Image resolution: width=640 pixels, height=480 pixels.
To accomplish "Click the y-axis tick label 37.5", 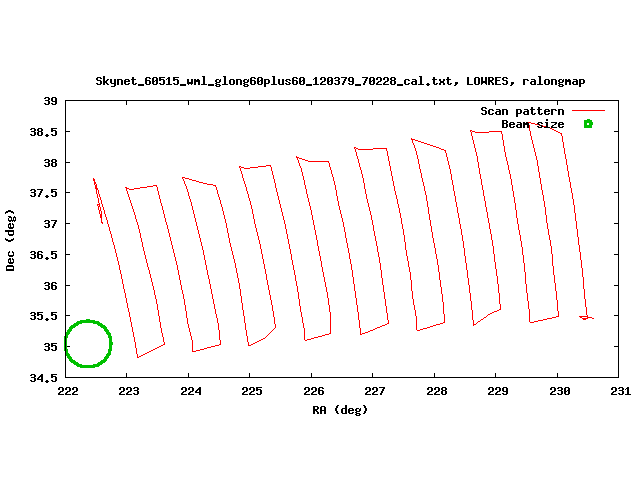I will (43, 193).
